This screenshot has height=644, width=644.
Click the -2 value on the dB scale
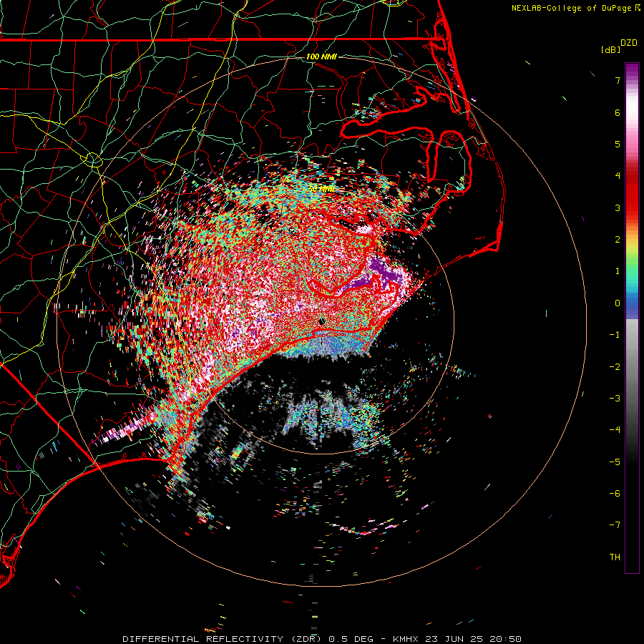(x=615, y=367)
